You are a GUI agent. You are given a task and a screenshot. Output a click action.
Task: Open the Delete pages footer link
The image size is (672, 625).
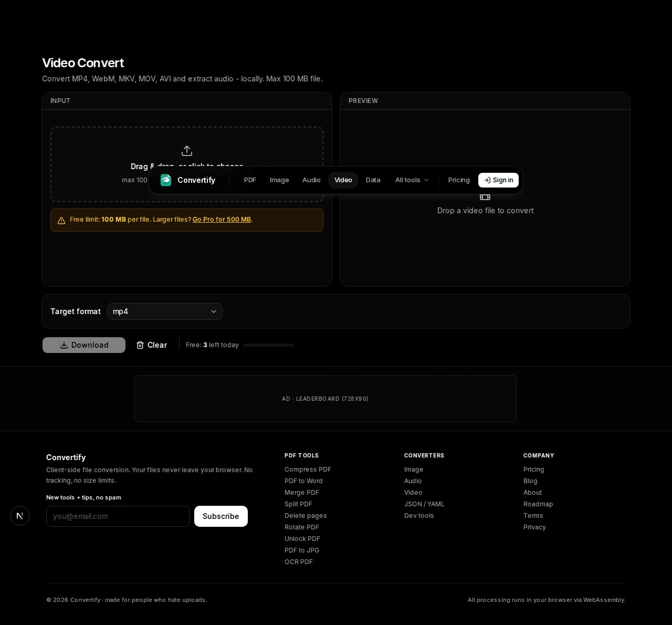point(306,516)
